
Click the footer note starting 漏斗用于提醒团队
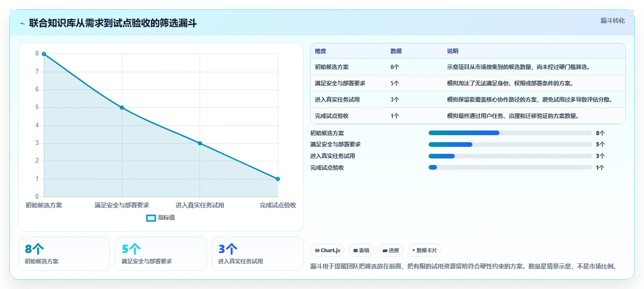(x=464, y=267)
